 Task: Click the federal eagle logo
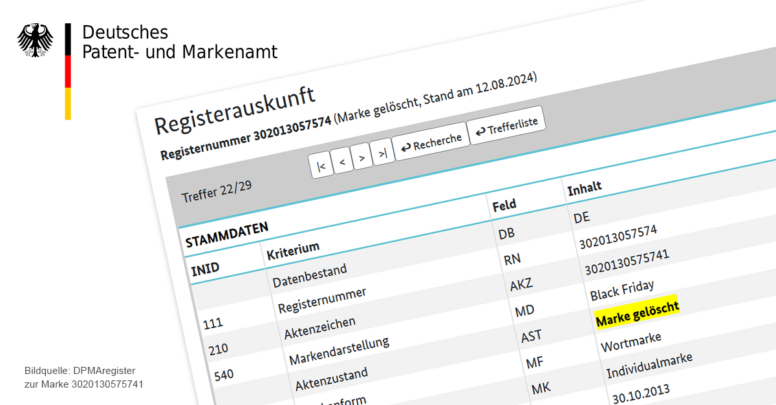coord(35,40)
